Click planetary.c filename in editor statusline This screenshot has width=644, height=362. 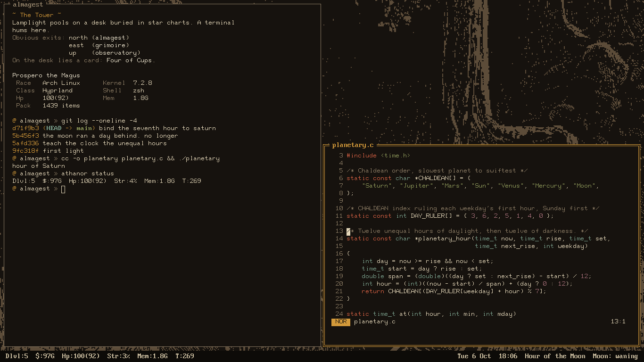(x=375, y=321)
